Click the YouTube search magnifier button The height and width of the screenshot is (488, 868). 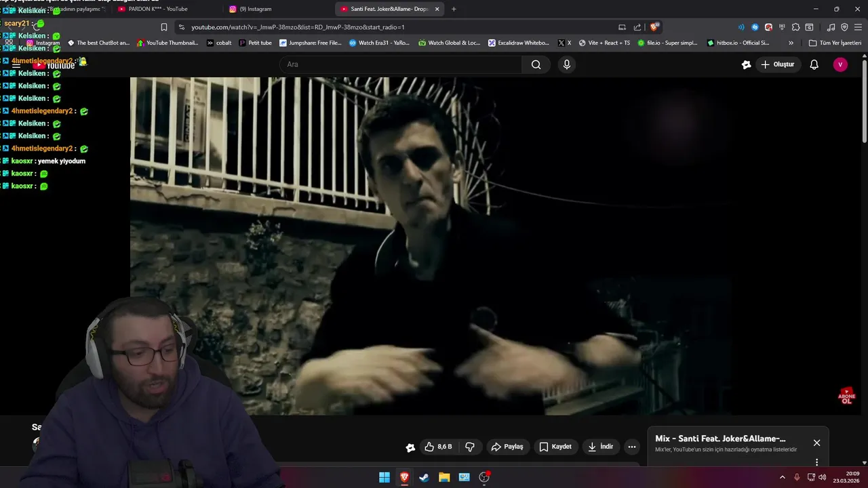(x=536, y=64)
